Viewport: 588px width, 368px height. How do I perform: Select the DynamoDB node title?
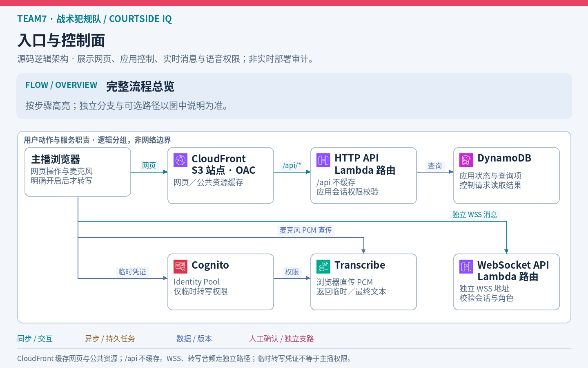(x=504, y=158)
